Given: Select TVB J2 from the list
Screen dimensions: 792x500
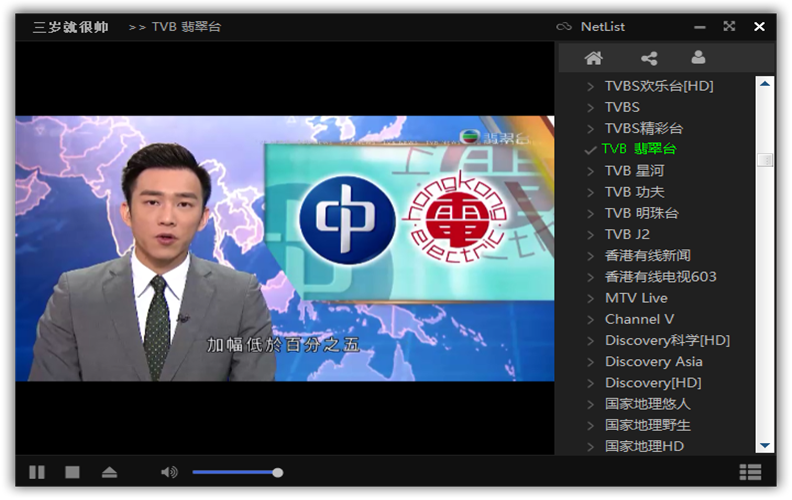Looking at the screenshot, I should 627,234.
